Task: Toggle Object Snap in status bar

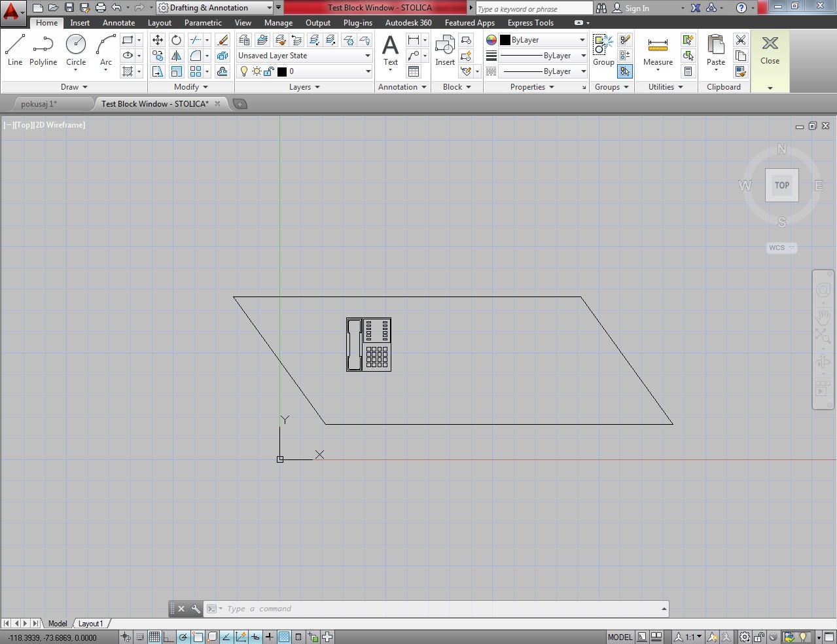Action: tap(198, 637)
